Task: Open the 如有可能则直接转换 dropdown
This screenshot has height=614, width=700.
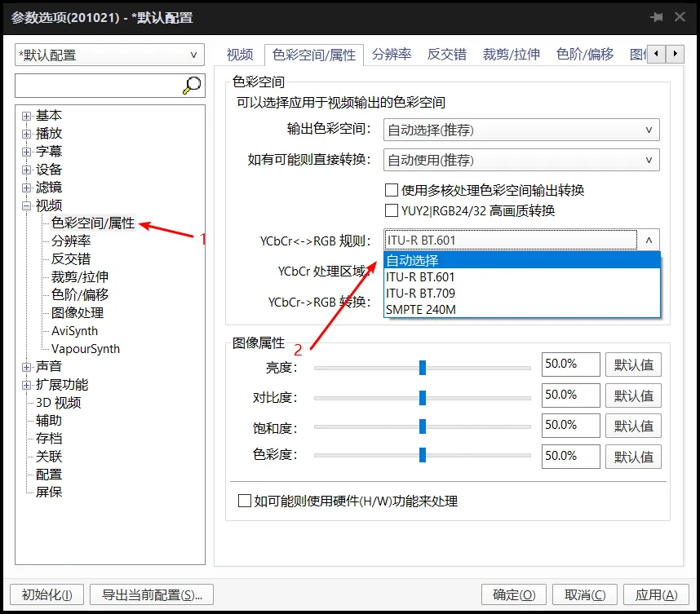Action: [521, 160]
